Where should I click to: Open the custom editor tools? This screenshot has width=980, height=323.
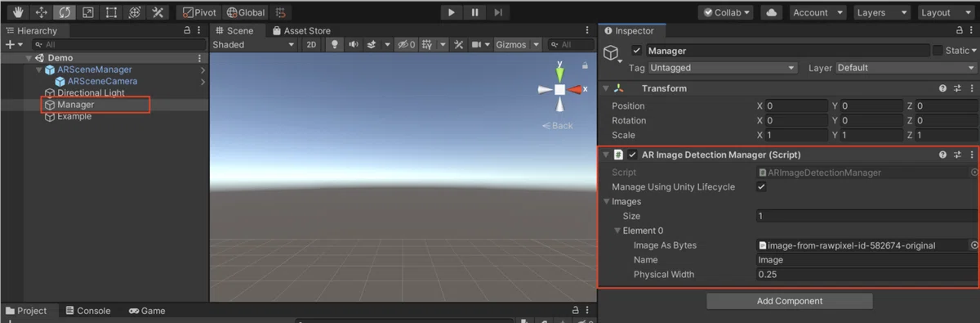[158, 12]
